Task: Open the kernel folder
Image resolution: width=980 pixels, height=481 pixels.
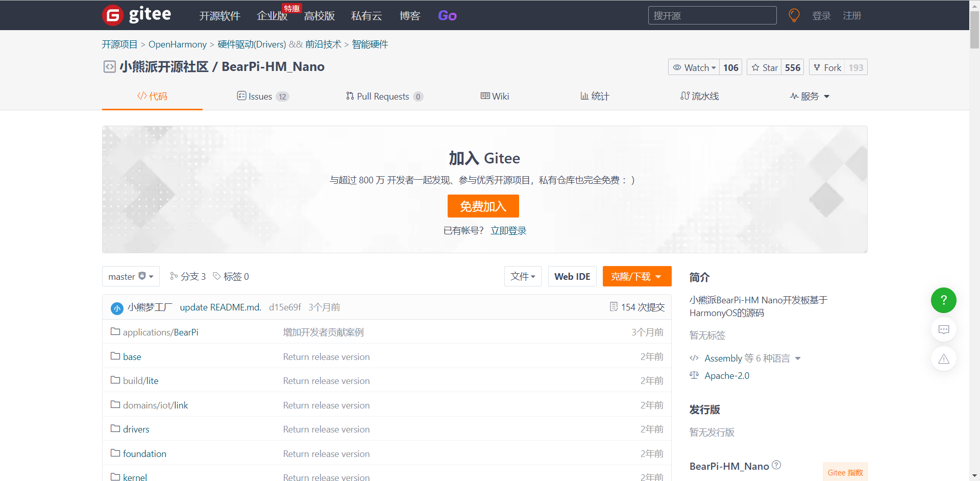Action: point(135,477)
